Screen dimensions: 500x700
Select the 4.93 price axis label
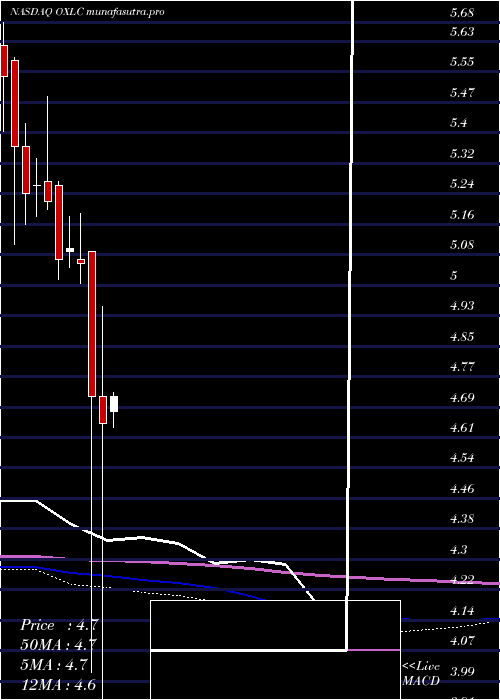pos(462,306)
